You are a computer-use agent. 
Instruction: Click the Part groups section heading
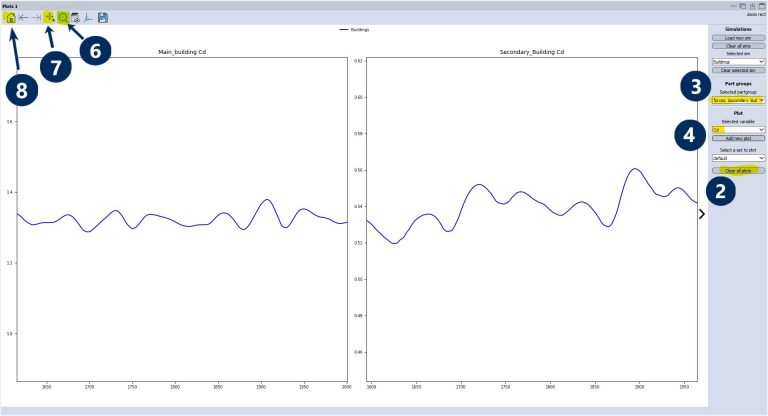738,84
